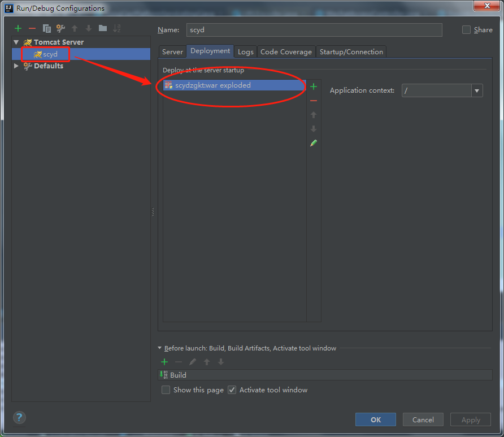
Task: Expand the Defaults tree node
Action: [16, 66]
